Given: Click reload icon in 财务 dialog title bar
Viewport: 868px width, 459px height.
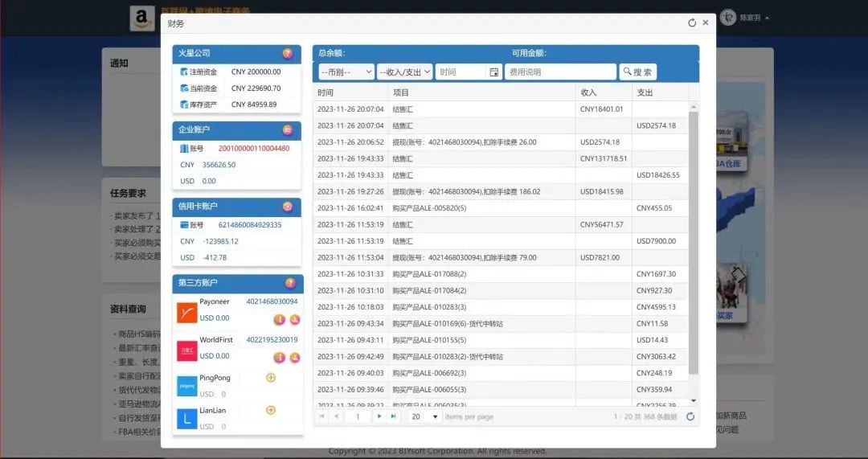Looking at the screenshot, I should 692,23.
